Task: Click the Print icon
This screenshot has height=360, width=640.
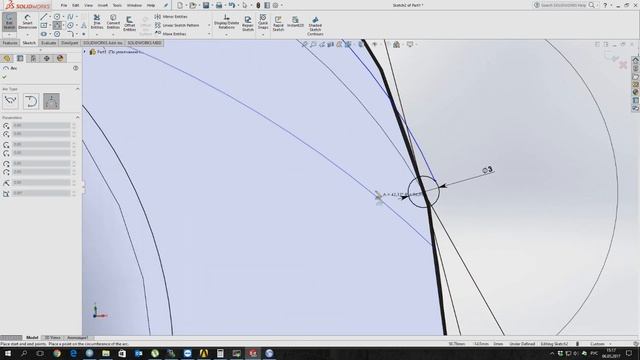Action: (219, 5)
